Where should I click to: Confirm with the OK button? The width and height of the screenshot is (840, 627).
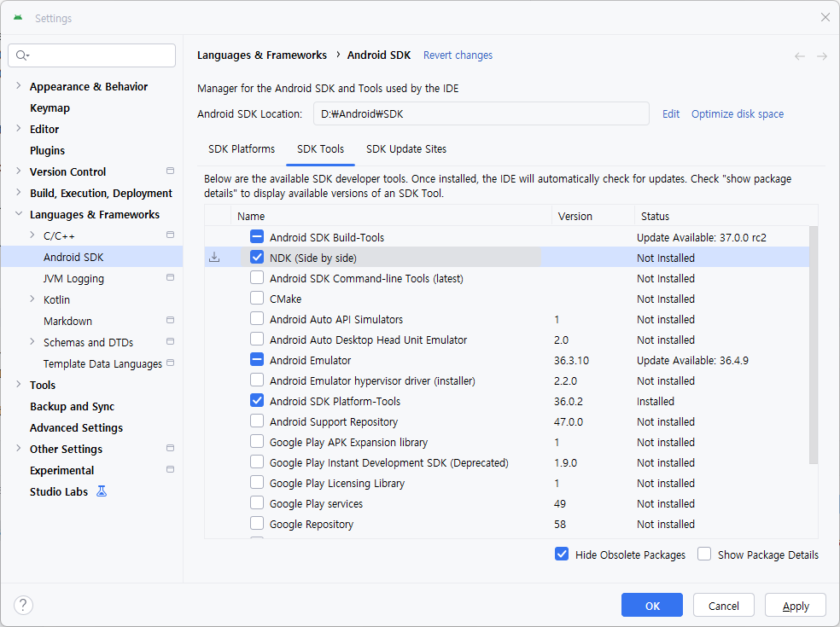[x=652, y=605]
